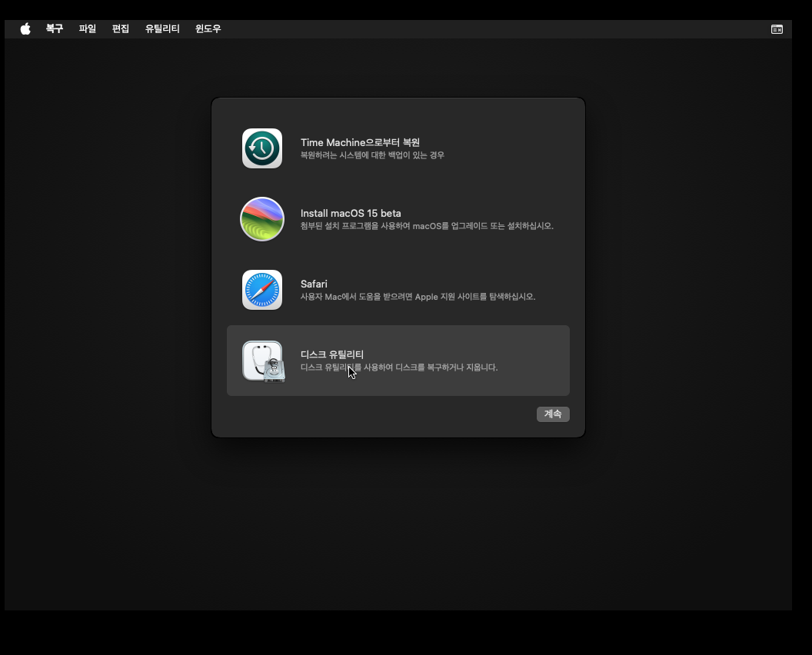This screenshot has width=812, height=655.
Task: Open the Apple menu
Action: click(25, 29)
